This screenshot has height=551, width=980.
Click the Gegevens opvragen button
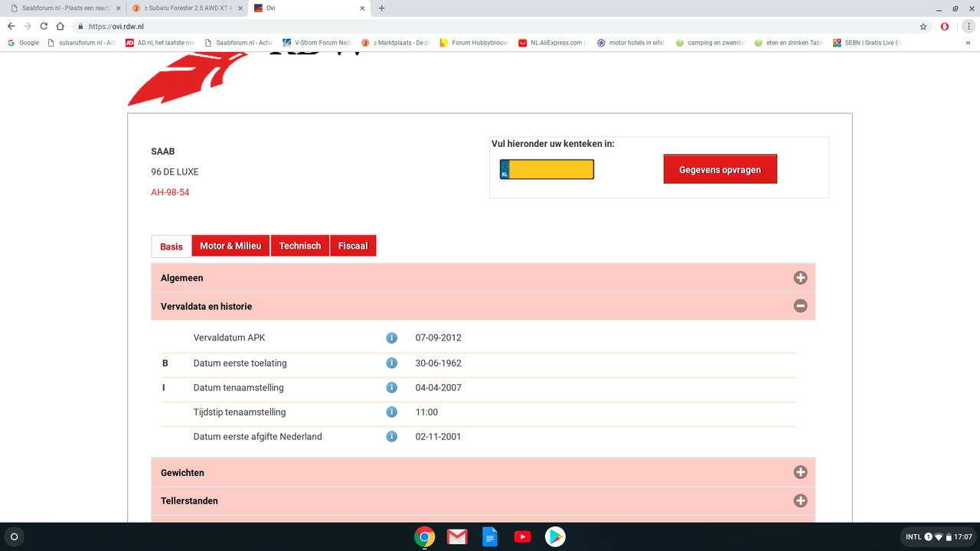click(720, 169)
